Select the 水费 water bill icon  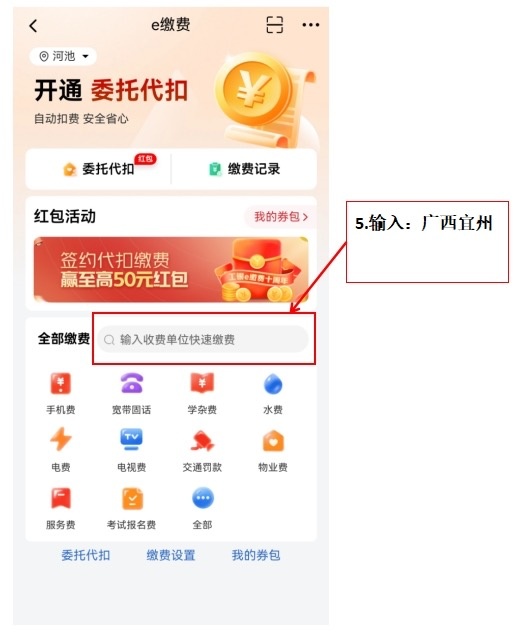tap(273, 393)
